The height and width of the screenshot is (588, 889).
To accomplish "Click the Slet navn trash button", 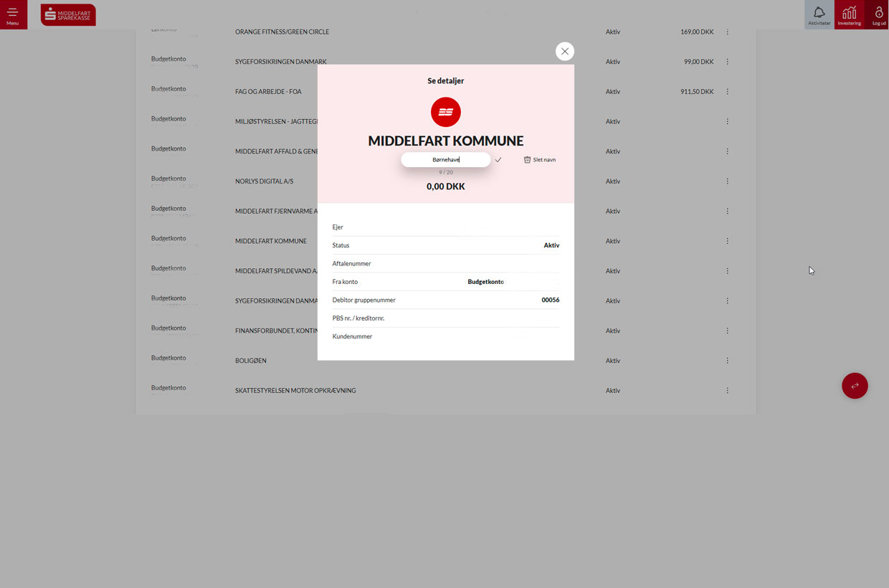I will 540,160.
